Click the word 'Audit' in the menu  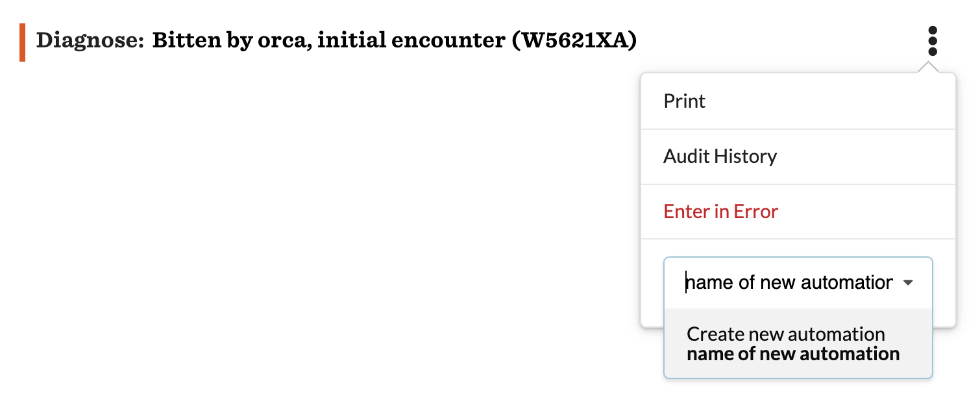685,156
